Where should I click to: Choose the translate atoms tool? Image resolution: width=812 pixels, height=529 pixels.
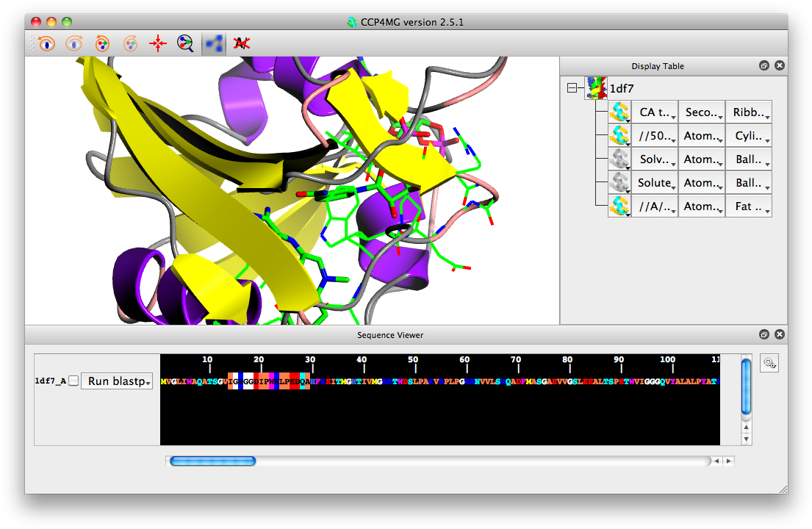129,43
